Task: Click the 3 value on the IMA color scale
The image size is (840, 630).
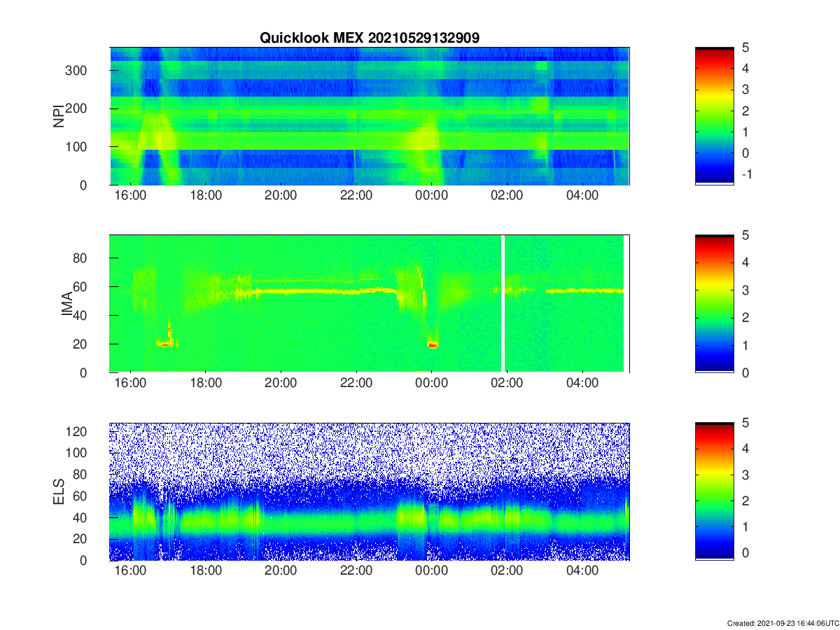Action: [x=745, y=290]
